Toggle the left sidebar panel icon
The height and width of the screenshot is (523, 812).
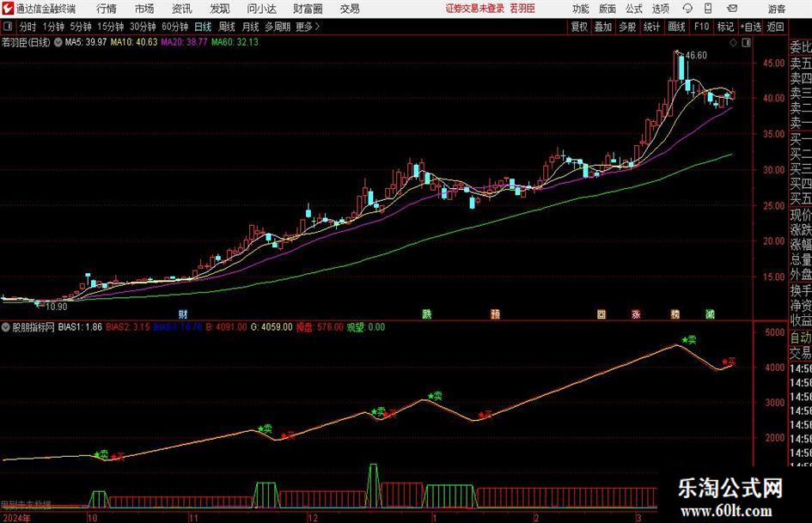pos(8,27)
